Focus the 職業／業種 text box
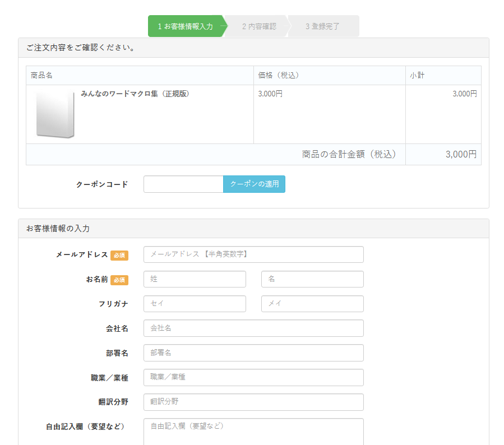The height and width of the screenshot is (445, 504). [253, 378]
